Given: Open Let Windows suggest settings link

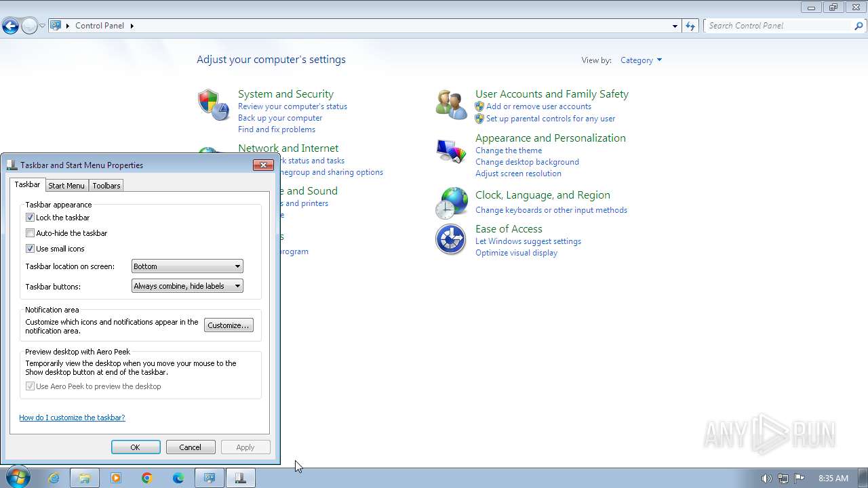Looking at the screenshot, I should pos(528,241).
